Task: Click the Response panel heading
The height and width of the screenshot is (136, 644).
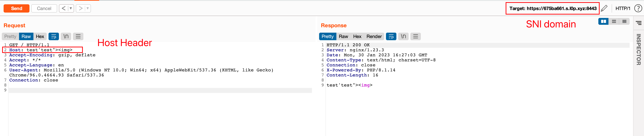Action: pos(333,25)
